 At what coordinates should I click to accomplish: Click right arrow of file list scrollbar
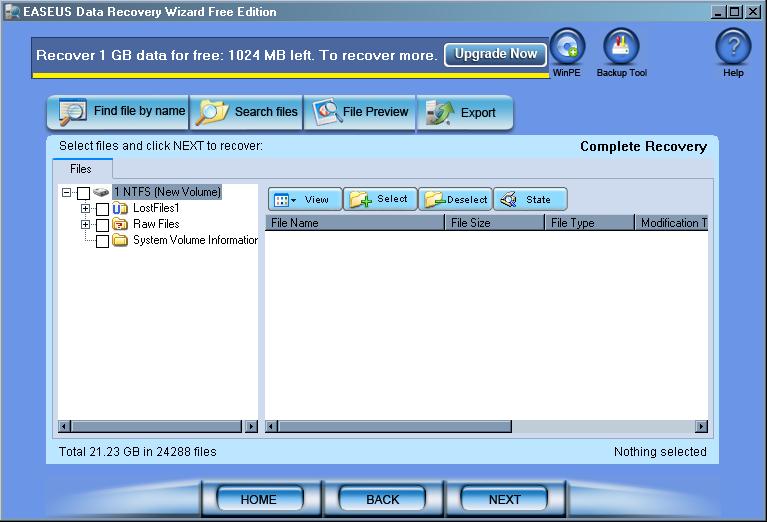(x=701, y=427)
